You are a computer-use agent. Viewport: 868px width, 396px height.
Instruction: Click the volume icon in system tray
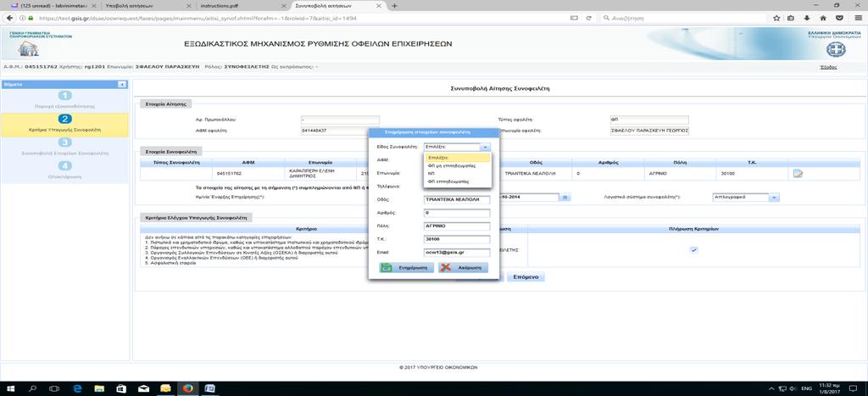[793, 388]
